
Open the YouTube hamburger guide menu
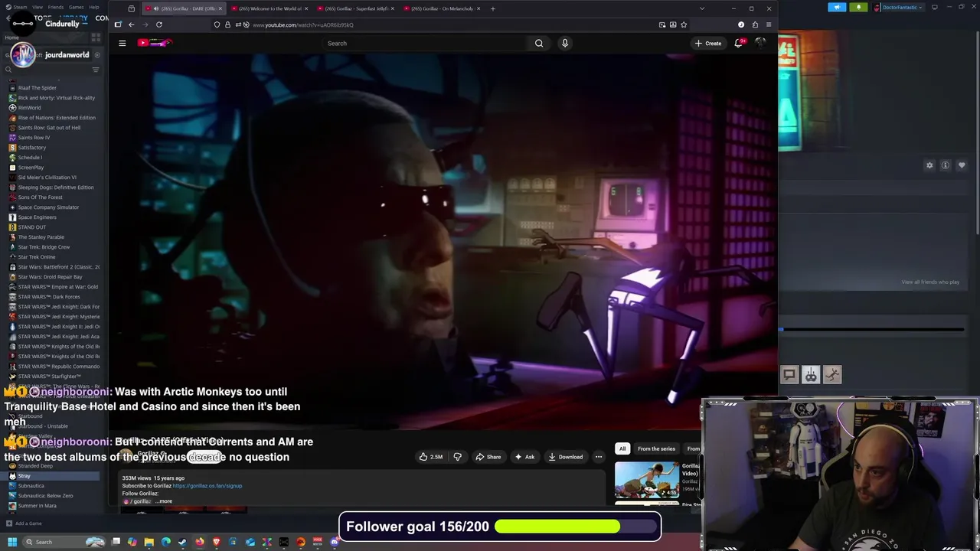click(122, 43)
